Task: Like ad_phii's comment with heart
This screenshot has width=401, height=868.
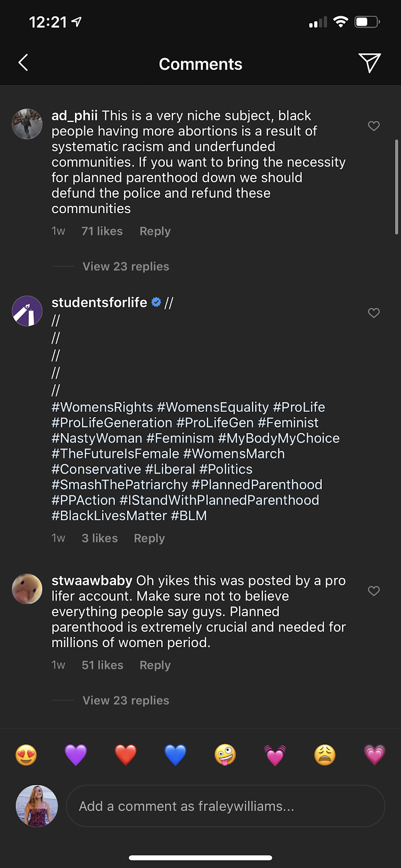Action: point(374,126)
